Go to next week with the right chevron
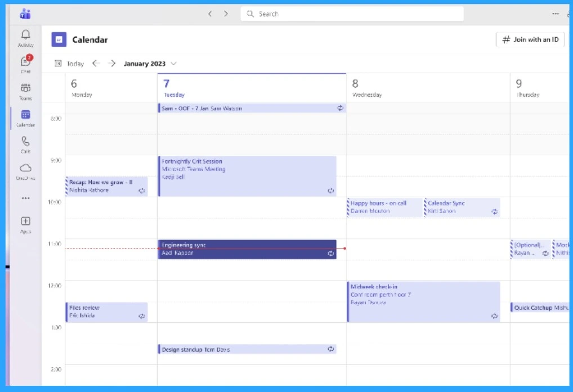The width and height of the screenshot is (573, 392). (111, 64)
